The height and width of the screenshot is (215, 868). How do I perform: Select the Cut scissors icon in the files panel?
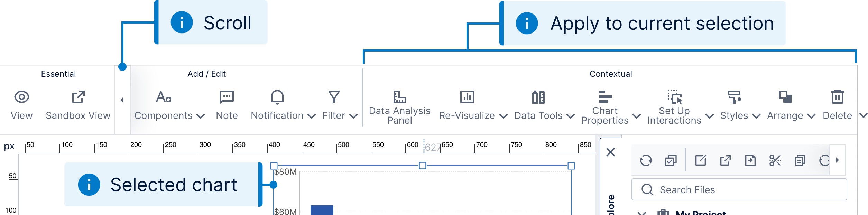(x=776, y=160)
